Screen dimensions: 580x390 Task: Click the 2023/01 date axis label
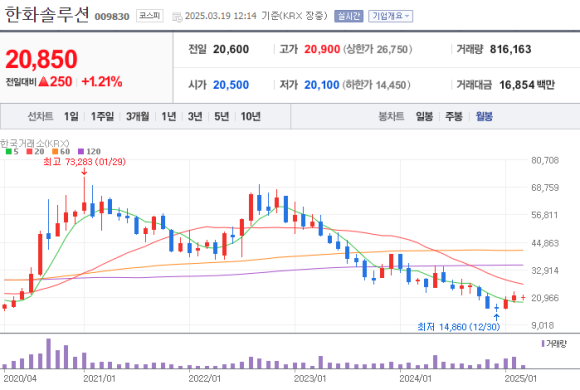310,379
